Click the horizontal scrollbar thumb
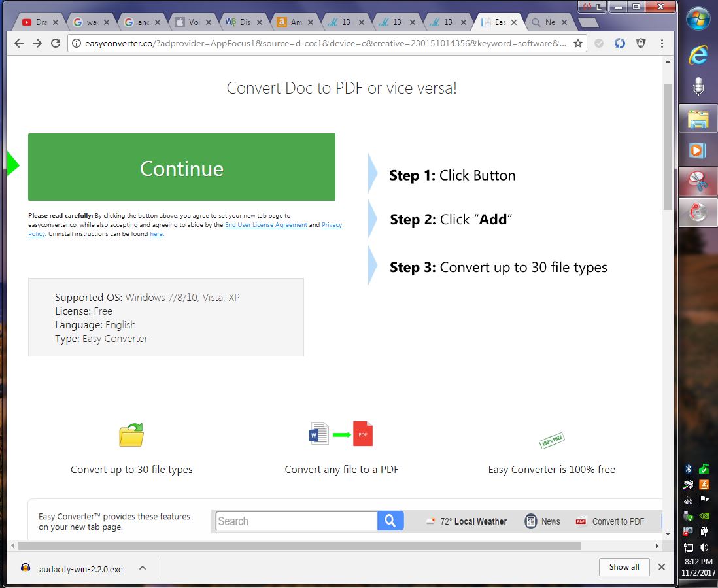Image resolution: width=718 pixels, height=588 pixels. tap(299, 545)
